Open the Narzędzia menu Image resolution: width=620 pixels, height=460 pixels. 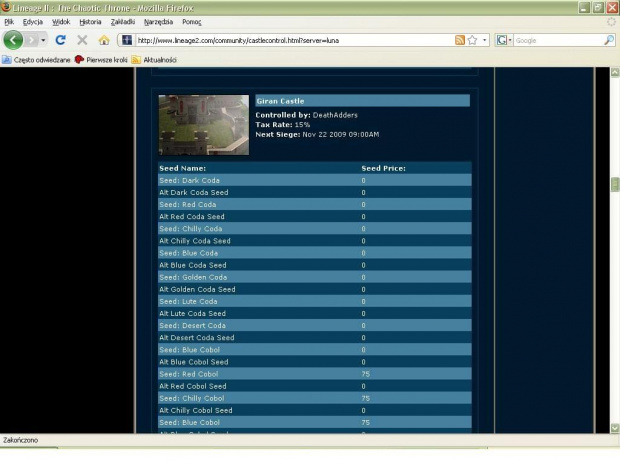pyautogui.click(x=158, y=22)
